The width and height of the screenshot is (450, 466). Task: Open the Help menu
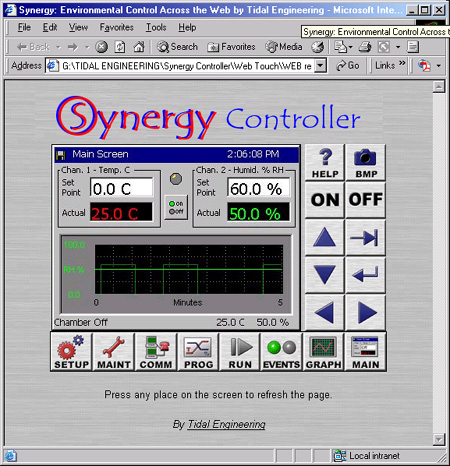point(187,27)
